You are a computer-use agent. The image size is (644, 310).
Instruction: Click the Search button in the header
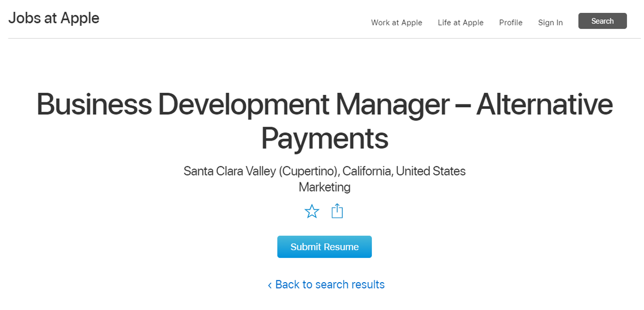(x=603, y=21)
